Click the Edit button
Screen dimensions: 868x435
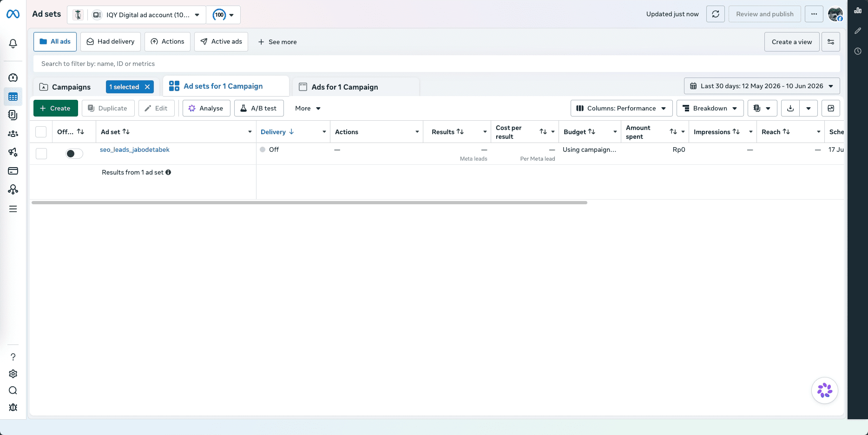click(x=156, y=108)
